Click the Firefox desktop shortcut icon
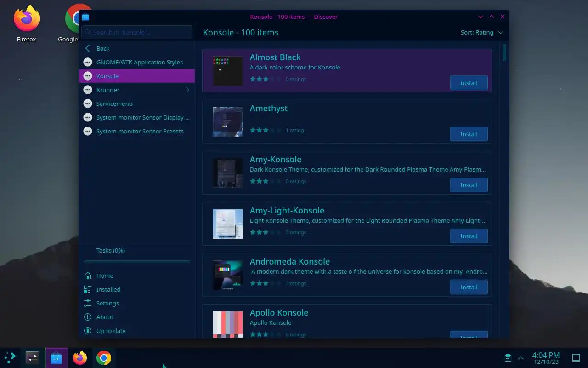Image resolution: width=588 pixels, height=368 pixels. (26, 19)
